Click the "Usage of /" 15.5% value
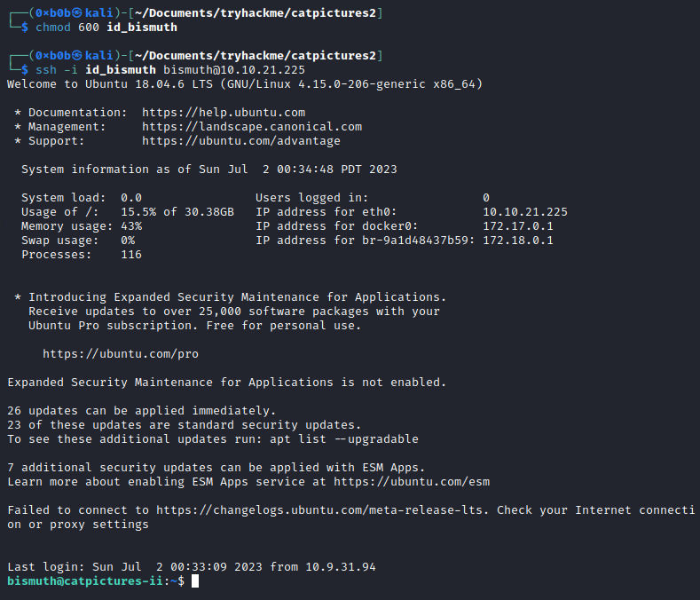The height and width of the screenshot is (600, 700). tap(138, 212)
